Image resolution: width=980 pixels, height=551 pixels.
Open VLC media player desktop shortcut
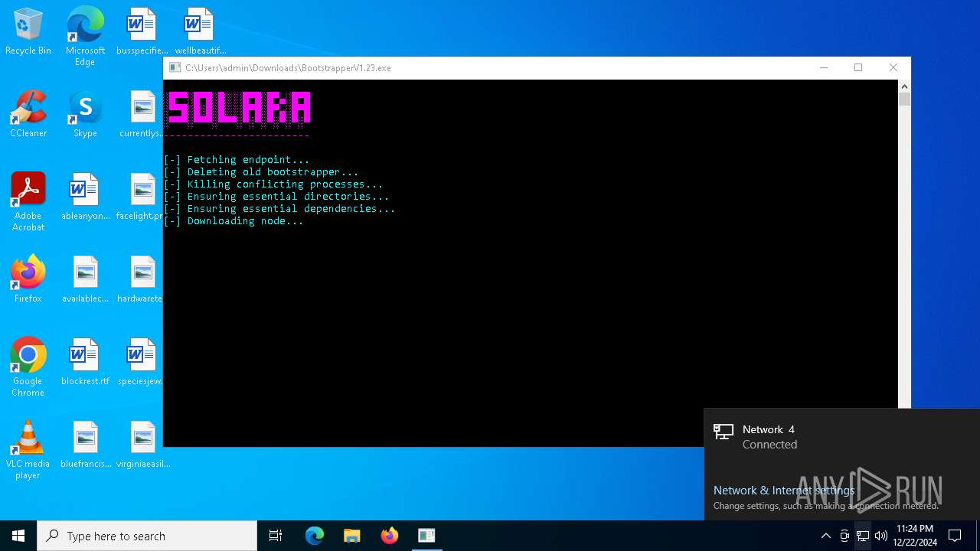pyautogui.click(x=28, y=450)
